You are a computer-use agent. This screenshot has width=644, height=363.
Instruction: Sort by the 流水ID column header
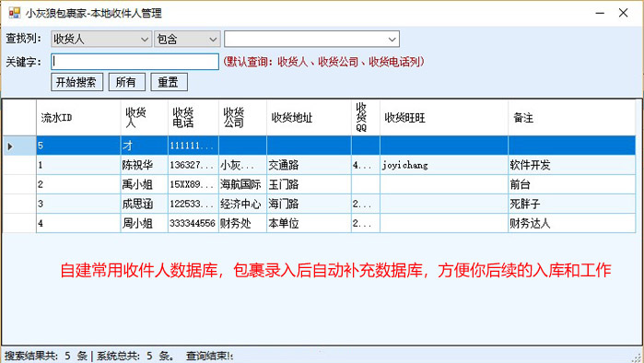coord(78,117)
